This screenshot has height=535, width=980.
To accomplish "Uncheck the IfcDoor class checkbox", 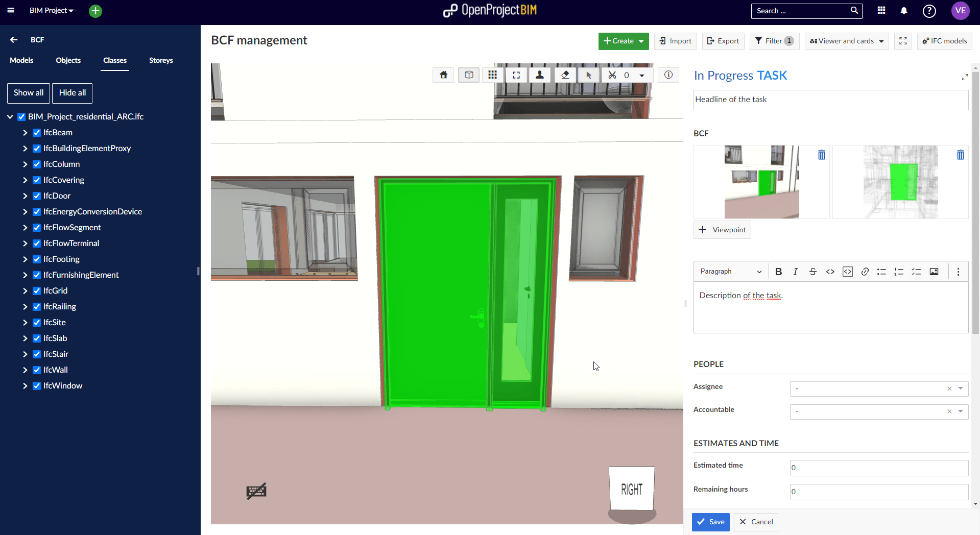I will (x=36, y=196).
